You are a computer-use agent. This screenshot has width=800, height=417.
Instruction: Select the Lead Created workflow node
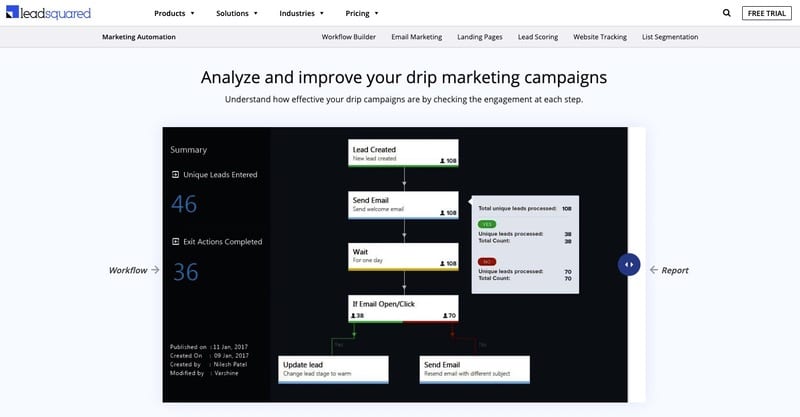tap(403, 153)
